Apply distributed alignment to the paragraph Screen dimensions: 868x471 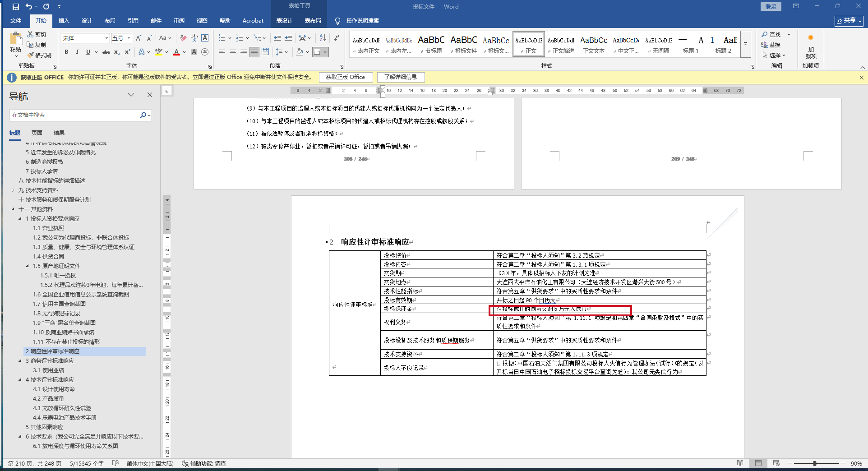pyautogui.click(x=265, y=52)
